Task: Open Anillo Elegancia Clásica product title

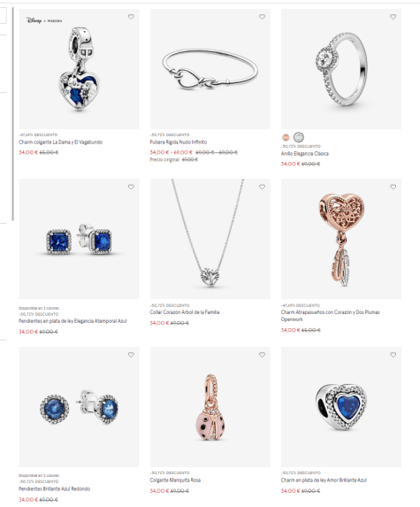Action: [305, 154]
